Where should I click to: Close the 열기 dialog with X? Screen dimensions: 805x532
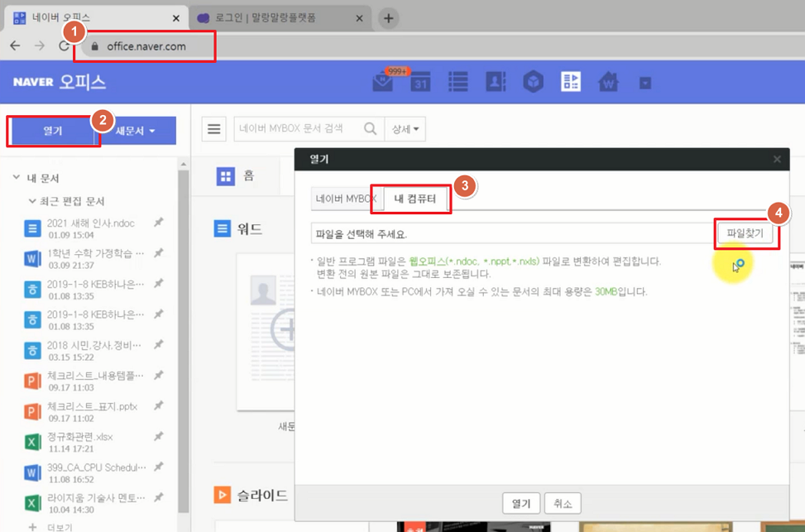[777, 159]
